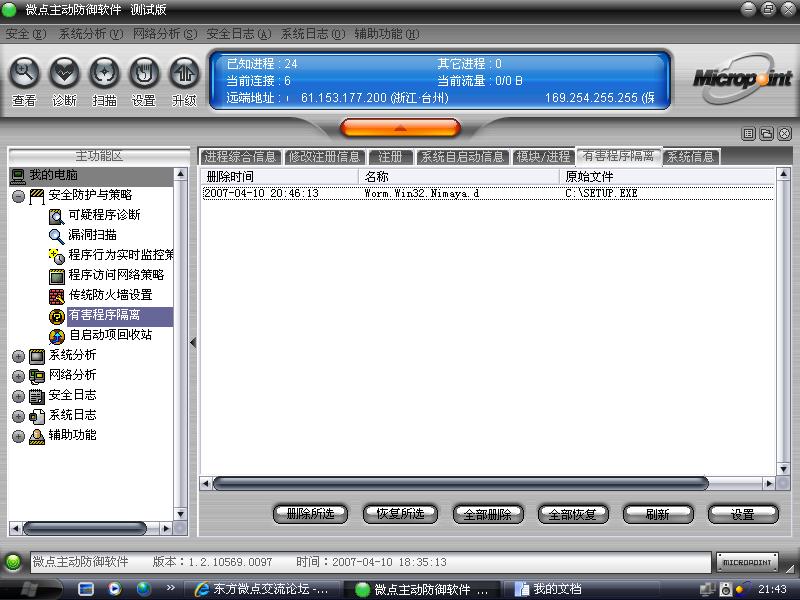
Task: Collapse the left sidebar with splitter arrow
Action: 193,342
